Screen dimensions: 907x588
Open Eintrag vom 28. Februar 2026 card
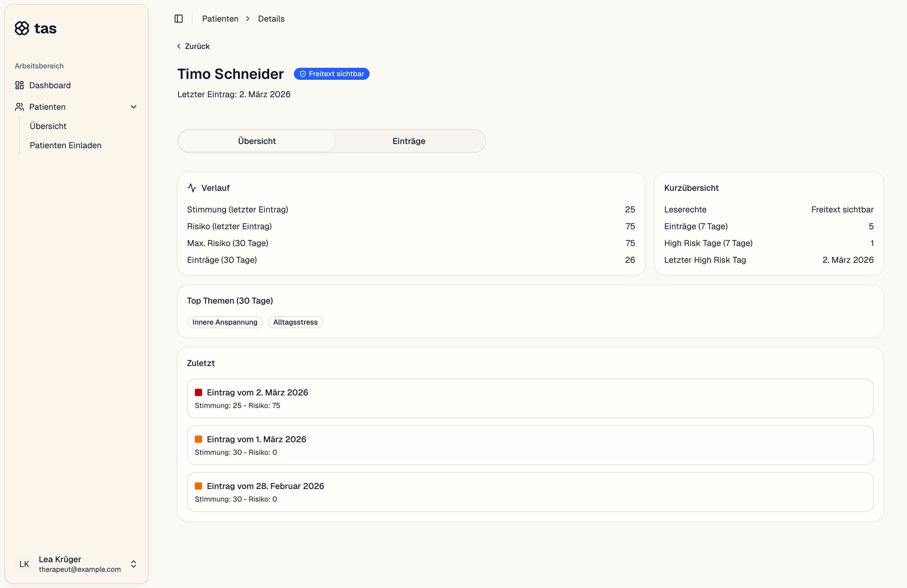[x=530, y=492]
